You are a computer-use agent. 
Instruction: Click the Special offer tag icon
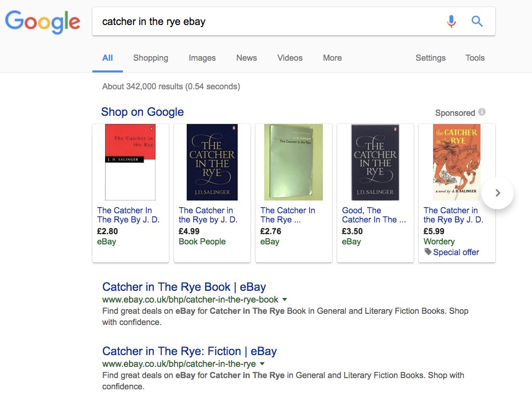tap(428, 252)
